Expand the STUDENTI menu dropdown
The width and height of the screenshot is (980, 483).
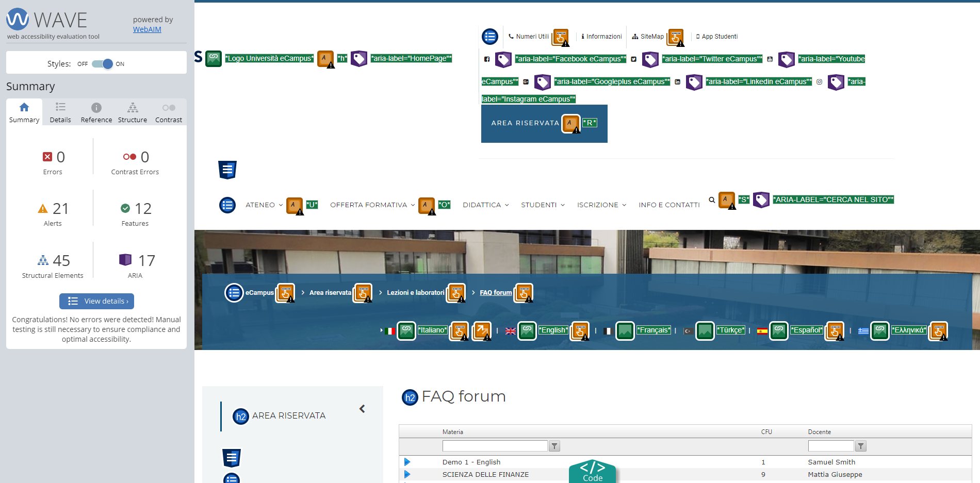coord(543,205)
